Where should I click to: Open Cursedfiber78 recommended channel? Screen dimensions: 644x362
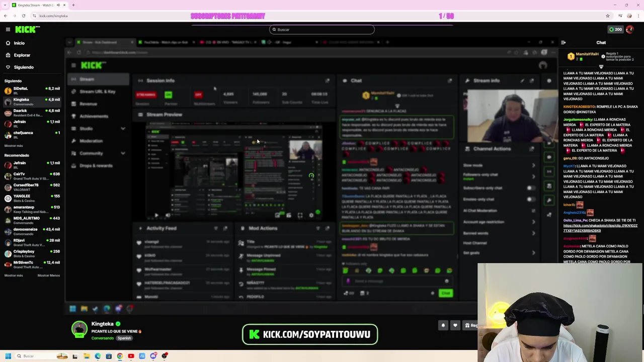[x=32, y=187]
